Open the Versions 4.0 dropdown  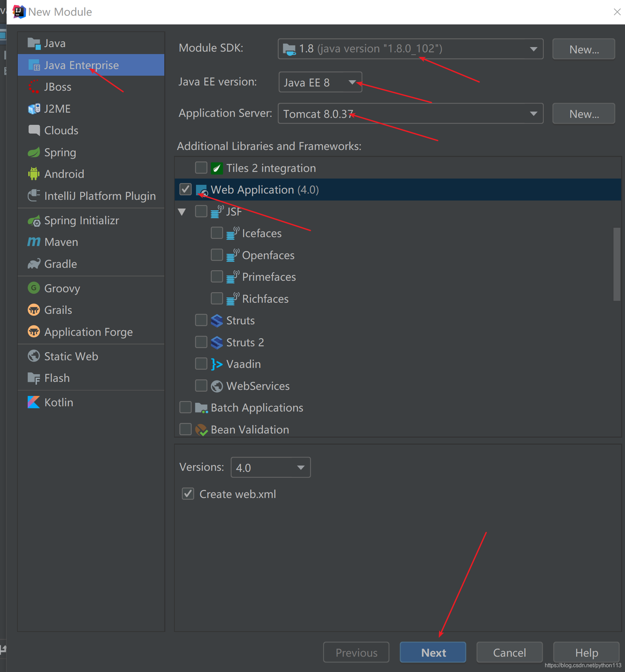pos(271,468)
